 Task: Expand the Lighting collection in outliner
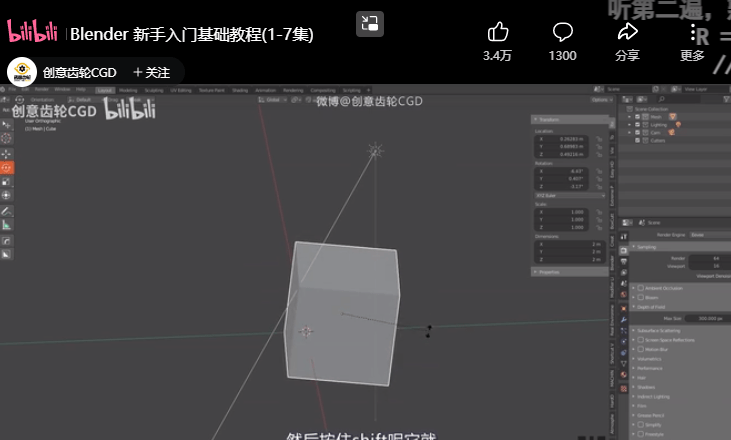tap(629, 125)
